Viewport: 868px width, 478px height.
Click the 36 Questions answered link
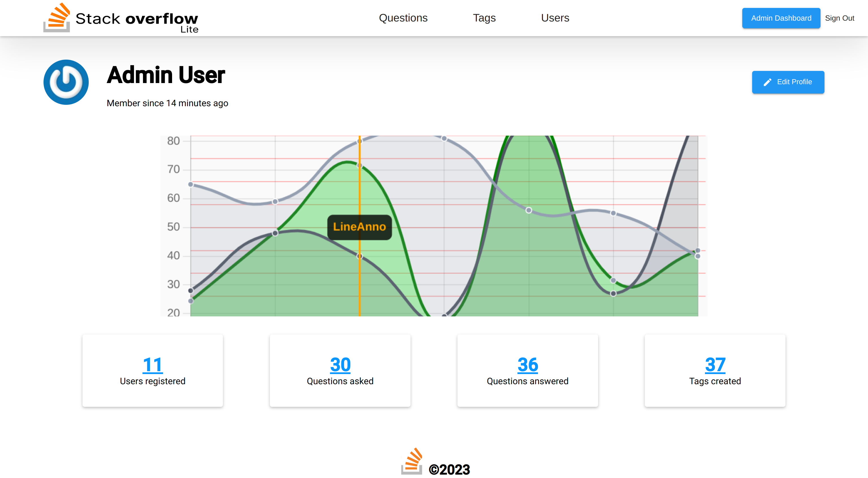(527, 364)
